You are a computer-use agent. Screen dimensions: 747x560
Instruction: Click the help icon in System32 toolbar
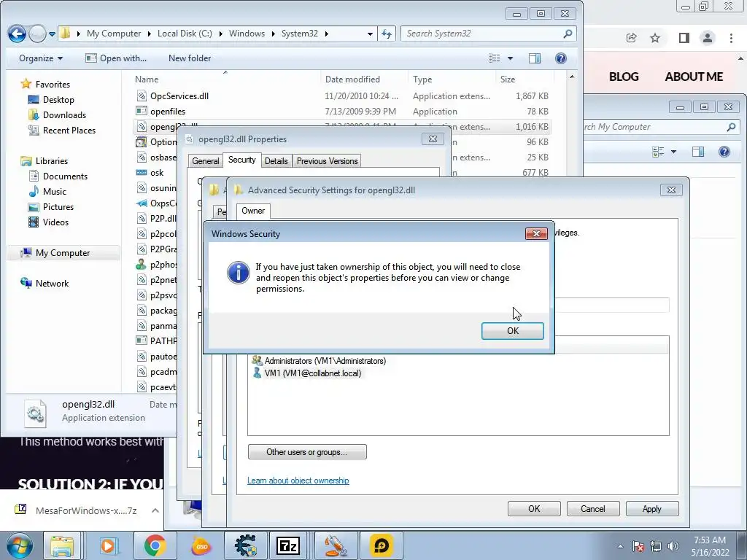coord(561,58)
